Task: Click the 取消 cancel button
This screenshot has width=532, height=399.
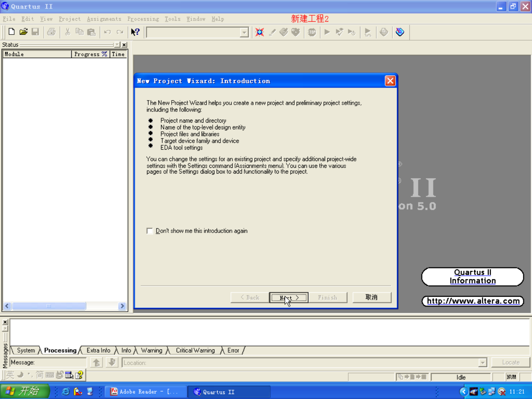Action: (372, 297)
